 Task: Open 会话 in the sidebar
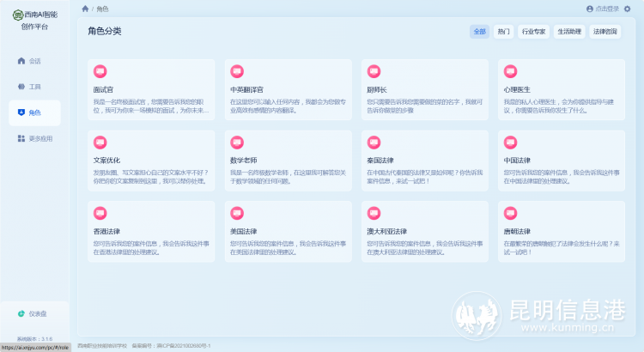click(34, 61)
